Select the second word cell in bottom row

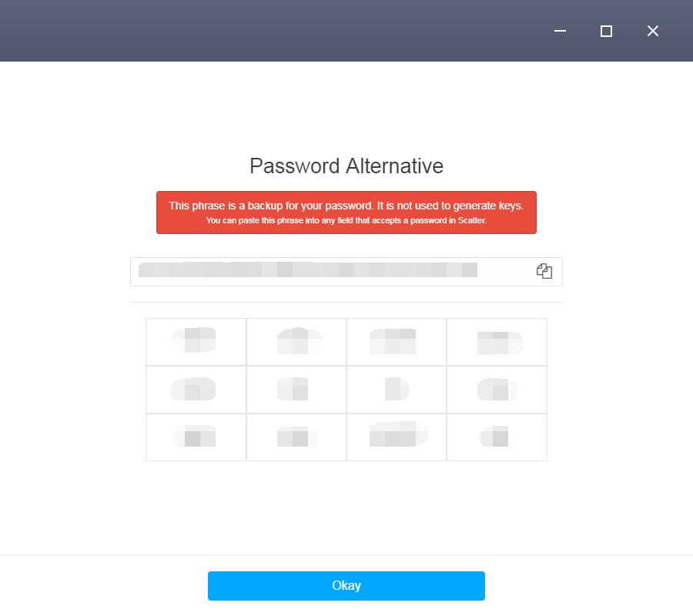coord(296,437)
